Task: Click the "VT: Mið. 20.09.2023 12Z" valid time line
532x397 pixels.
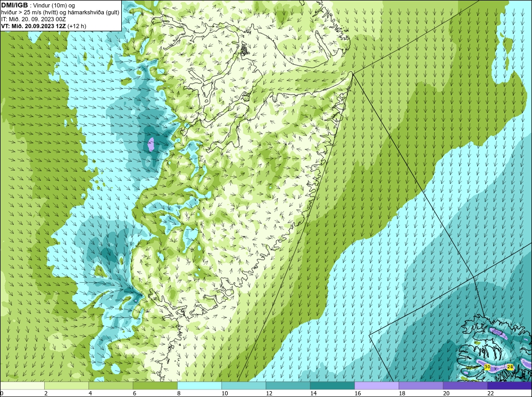Action: click(44, 26)
